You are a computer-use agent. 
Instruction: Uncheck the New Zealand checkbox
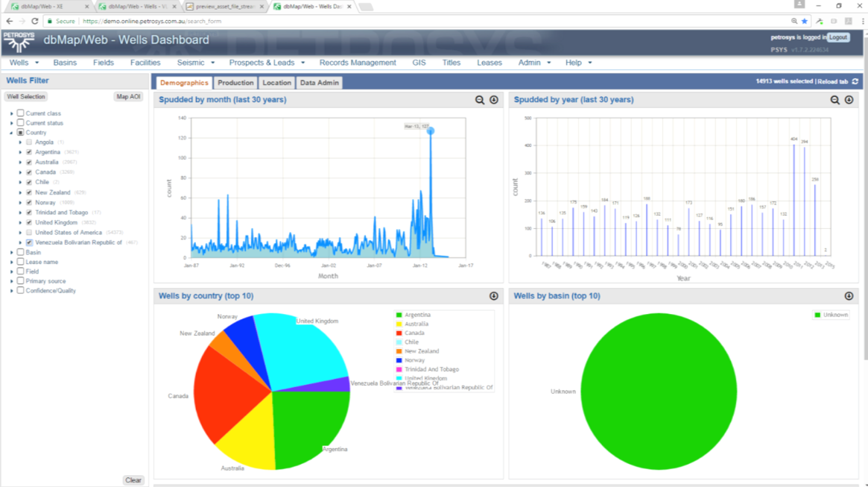[x=29, y=192]
